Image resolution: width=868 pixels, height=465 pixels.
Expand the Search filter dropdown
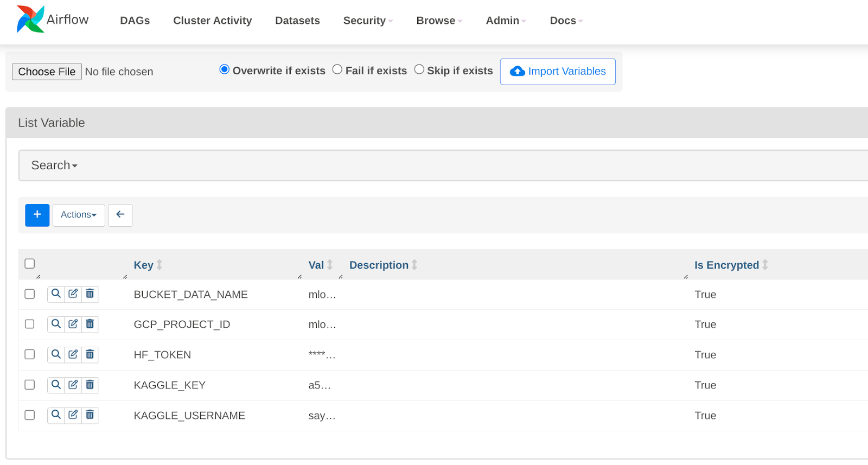click(54, 165)
